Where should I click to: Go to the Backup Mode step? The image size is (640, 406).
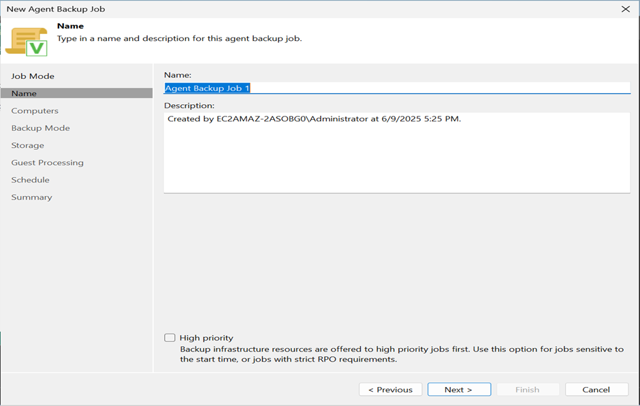click(x=40, y=128)
